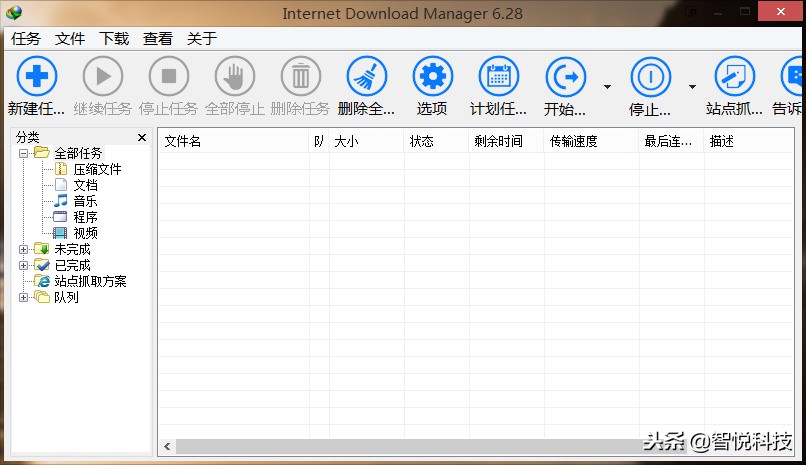This screenshot has width=806, height=465.
Task: Sort by 描述 column header
Action: pyautogui.click(x=748, y=141)
